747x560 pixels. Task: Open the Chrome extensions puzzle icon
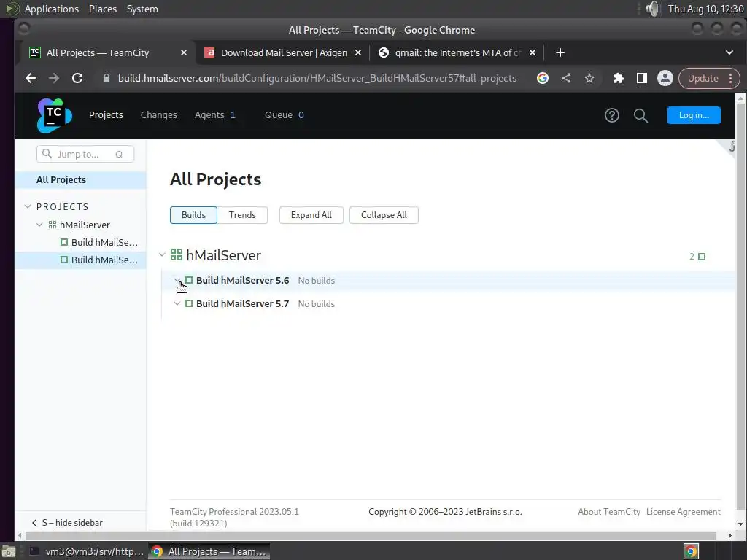[x=619, y=78]
